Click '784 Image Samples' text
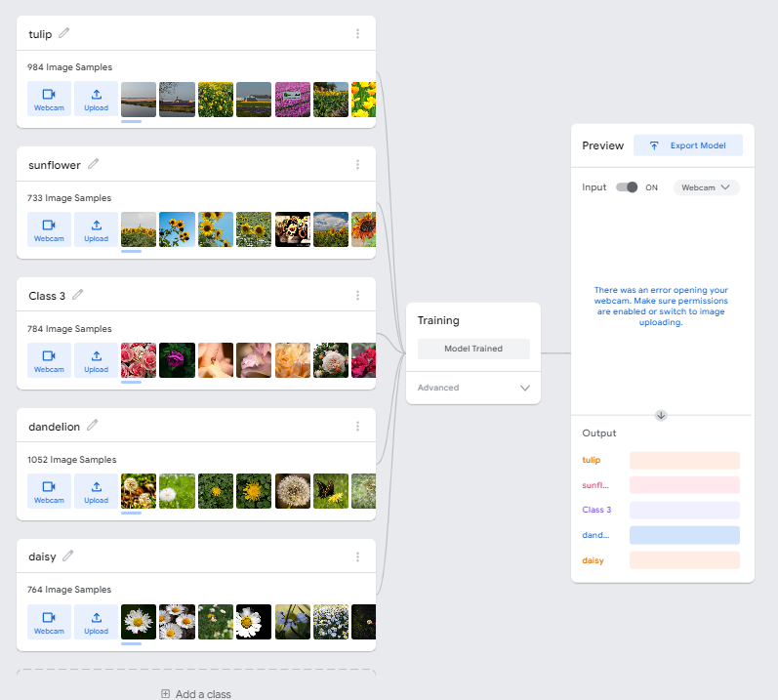 click(x=69, y=329)
